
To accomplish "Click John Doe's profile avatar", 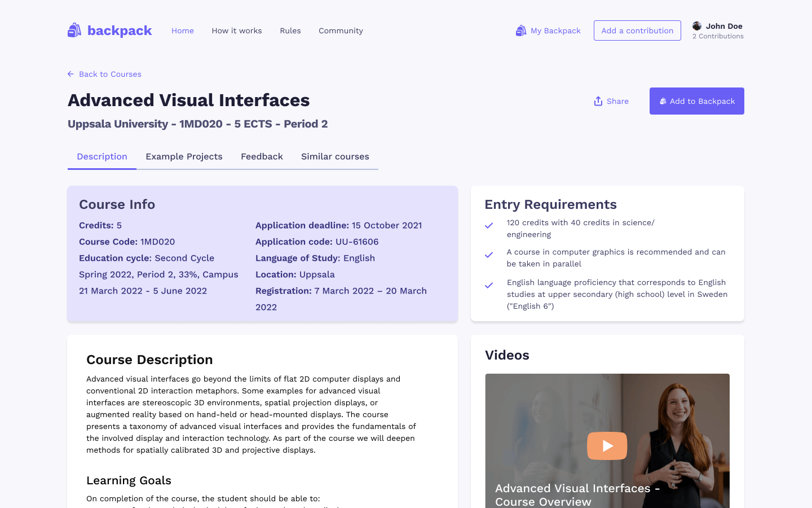I will click(697, 26).
